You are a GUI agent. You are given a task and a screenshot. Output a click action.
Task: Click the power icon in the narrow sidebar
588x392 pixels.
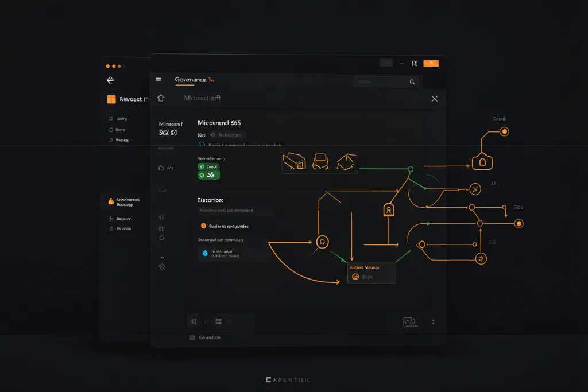click(x=161, y=217)
